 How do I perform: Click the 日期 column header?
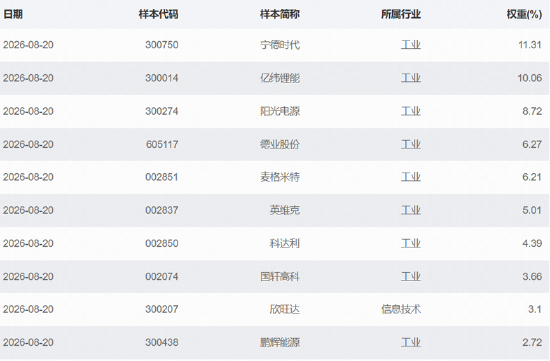tap(13, 14)
